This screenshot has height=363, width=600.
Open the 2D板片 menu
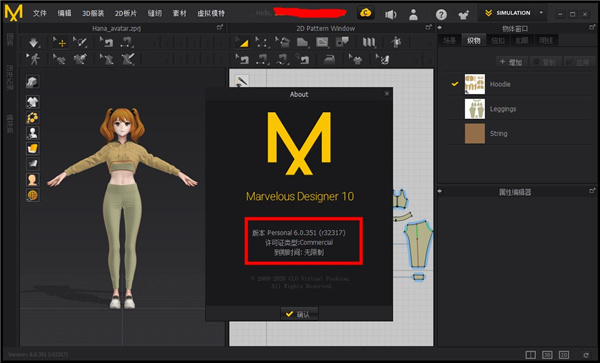pyautogui.click(x=126, y=13)
